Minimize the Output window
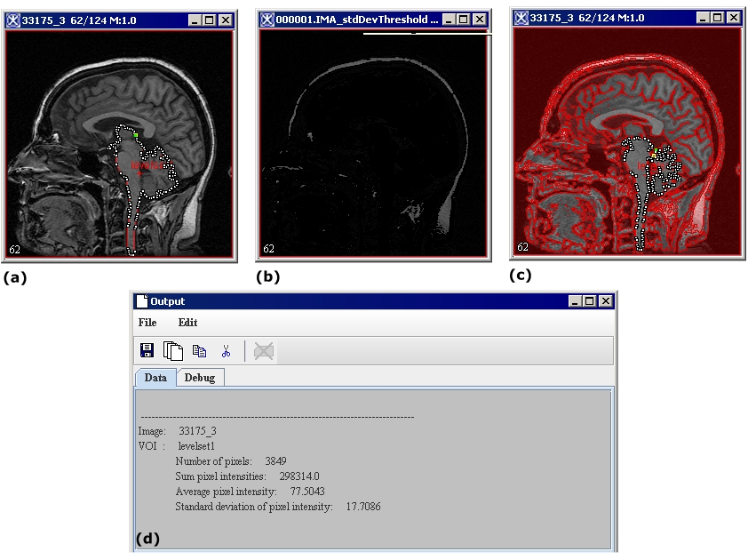Image resolution: width=756 pixels, height=560 pixels. point(577,301)
